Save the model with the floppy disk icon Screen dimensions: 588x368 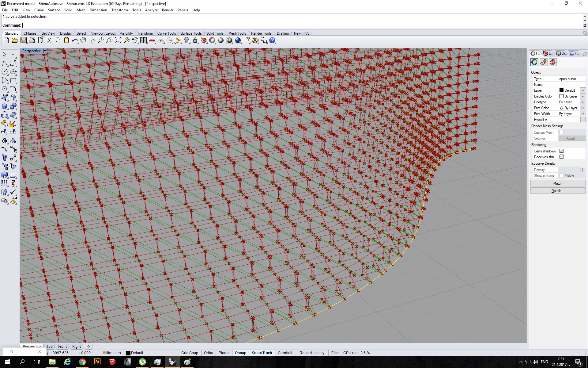23,40
